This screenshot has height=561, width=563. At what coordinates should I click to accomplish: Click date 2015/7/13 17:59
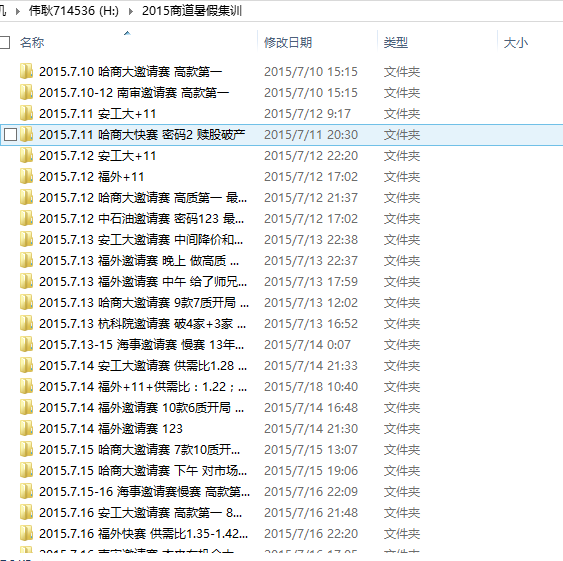pyautogui.click(x=311, y=281)
